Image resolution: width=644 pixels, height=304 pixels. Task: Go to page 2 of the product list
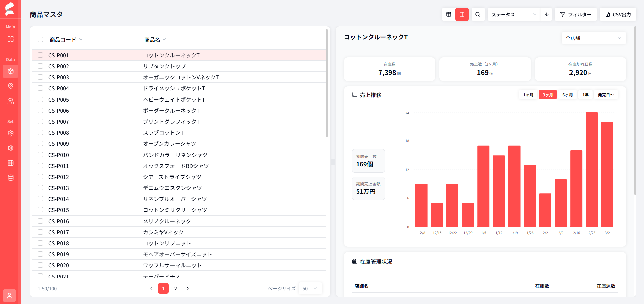(175, 288)
